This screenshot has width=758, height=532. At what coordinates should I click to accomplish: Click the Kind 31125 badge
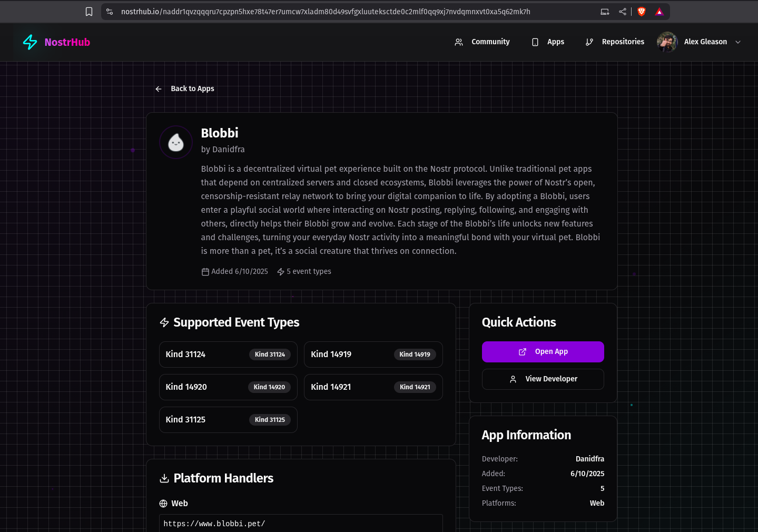pos(270,420)
